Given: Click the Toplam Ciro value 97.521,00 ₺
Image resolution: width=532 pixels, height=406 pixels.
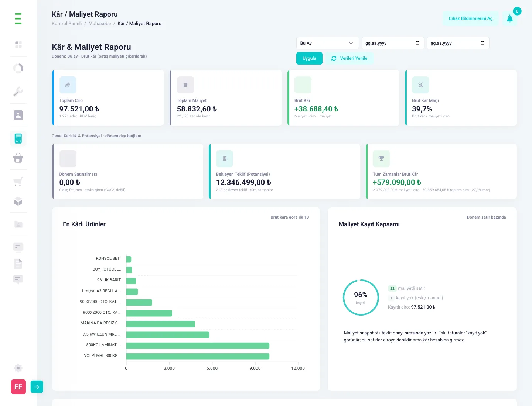Looking at the screenshot, I should tap(79, 109).
